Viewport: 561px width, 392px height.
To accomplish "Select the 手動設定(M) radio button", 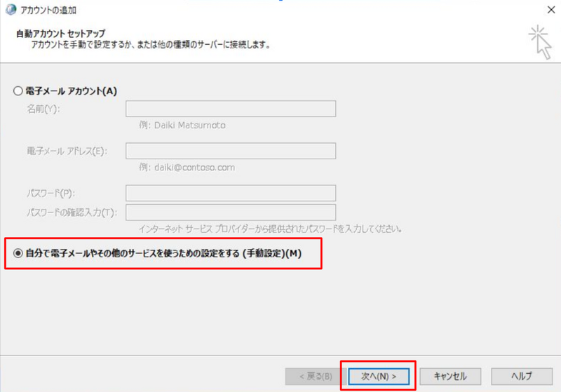I will 18,253.
